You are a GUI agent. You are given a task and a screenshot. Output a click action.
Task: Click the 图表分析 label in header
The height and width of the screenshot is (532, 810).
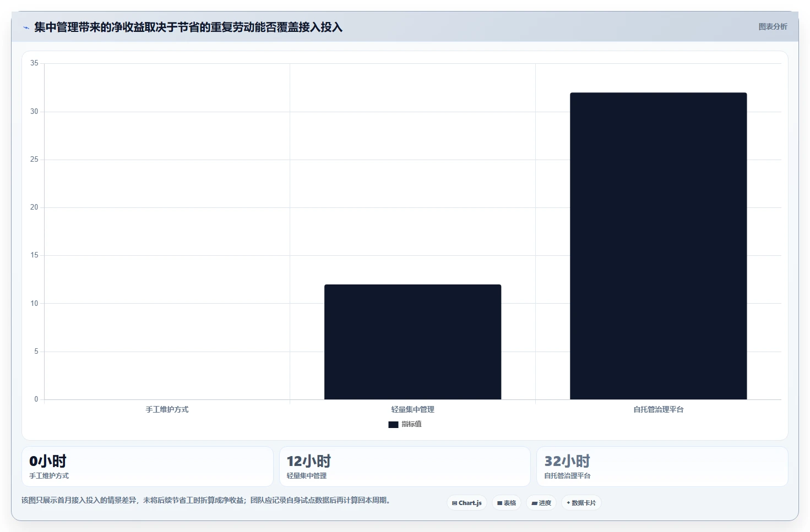click(773, 26)
